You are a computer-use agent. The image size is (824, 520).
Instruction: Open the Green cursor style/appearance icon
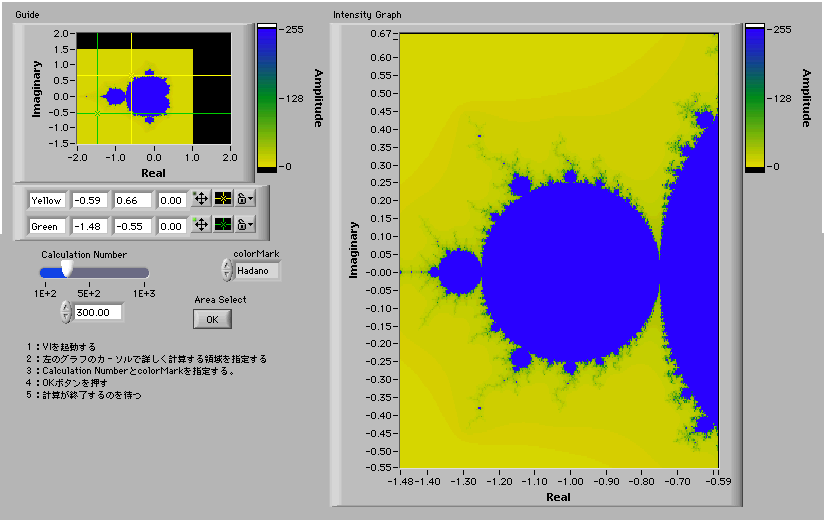point(223,225)
